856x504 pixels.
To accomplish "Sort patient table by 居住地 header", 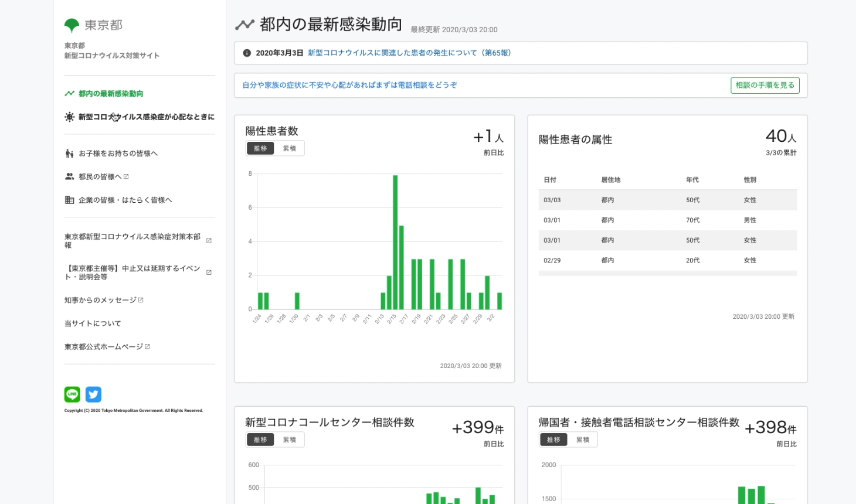I will (611, 180).
